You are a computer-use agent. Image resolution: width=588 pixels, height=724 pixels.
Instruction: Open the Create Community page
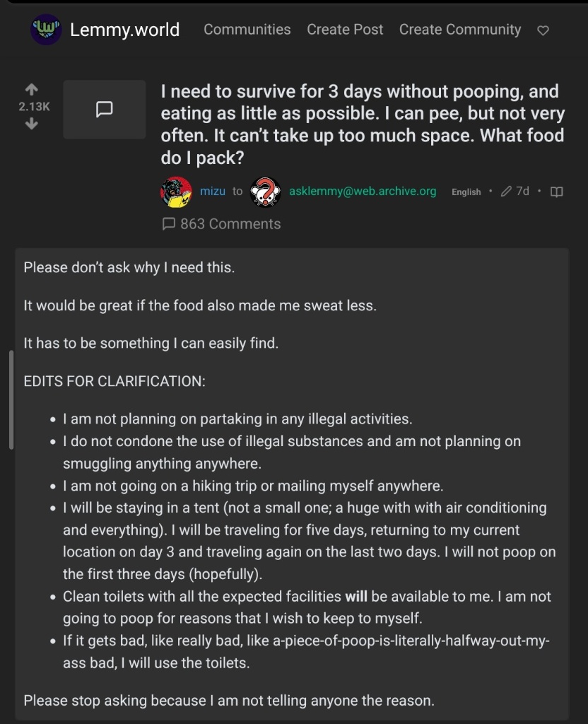[460, 30]
